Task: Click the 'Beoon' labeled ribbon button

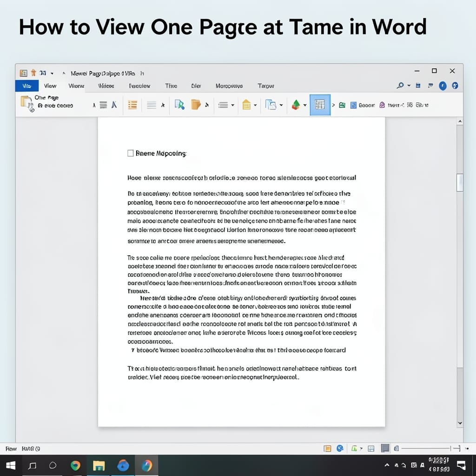Action: [x=363, y=105]
